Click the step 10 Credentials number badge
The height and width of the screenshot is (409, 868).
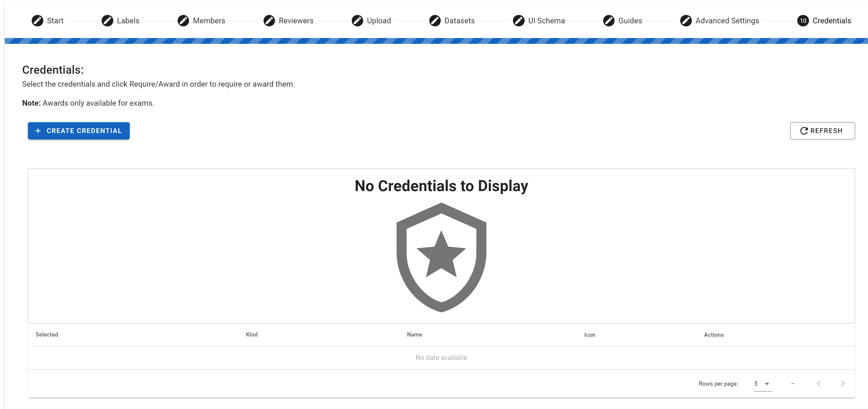coord(803,21)
